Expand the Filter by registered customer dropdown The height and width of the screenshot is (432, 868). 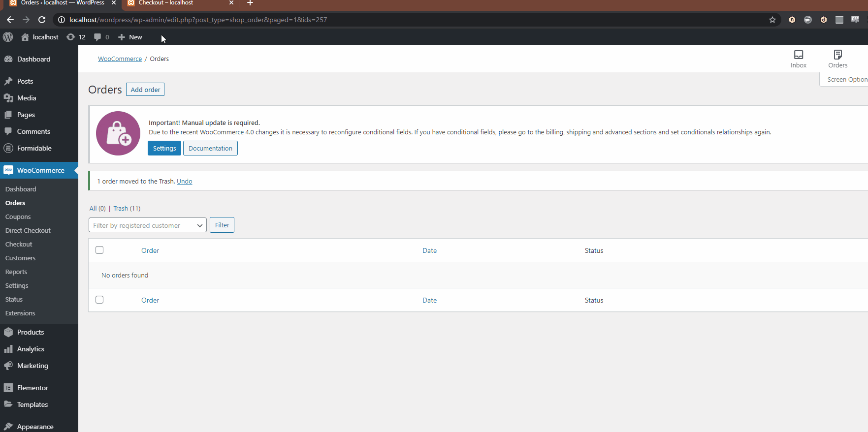[x=147, y=225]
